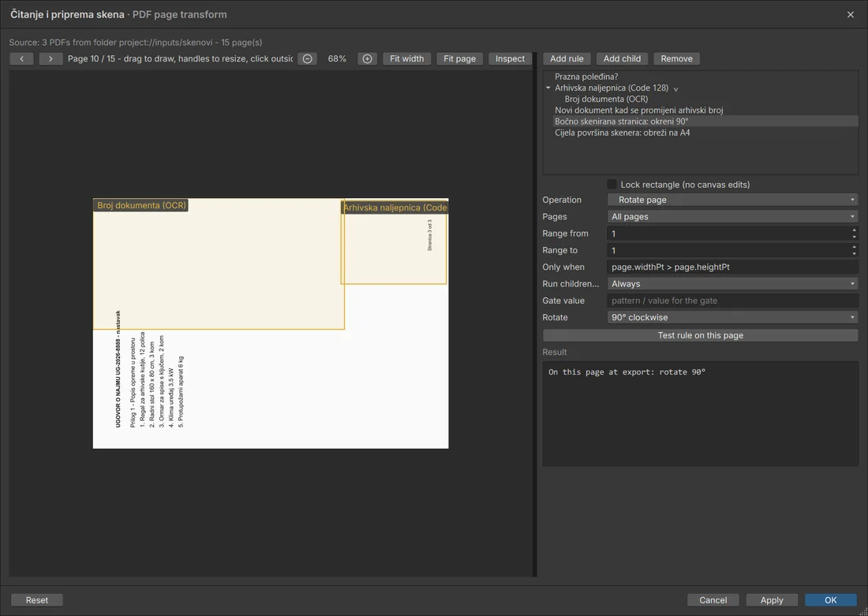The height and width of the screenshot is (616, 868).
Task: Click the OK button
Action: click(830, 600)
